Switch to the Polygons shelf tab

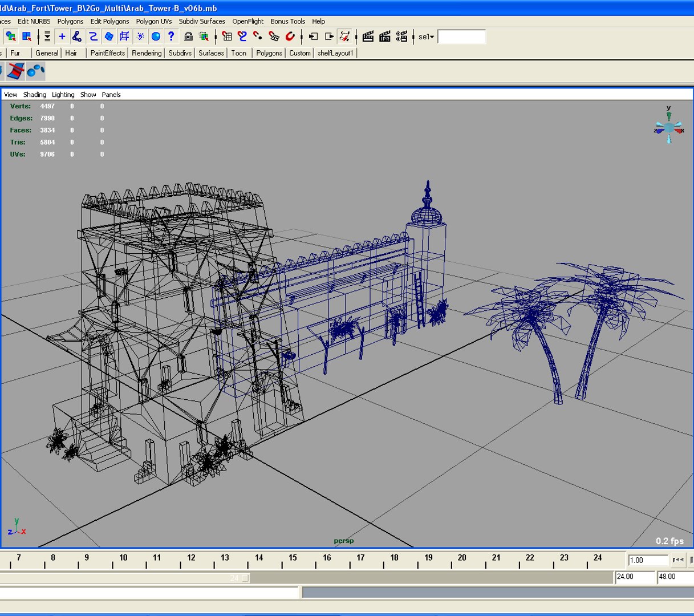[269, 53]
